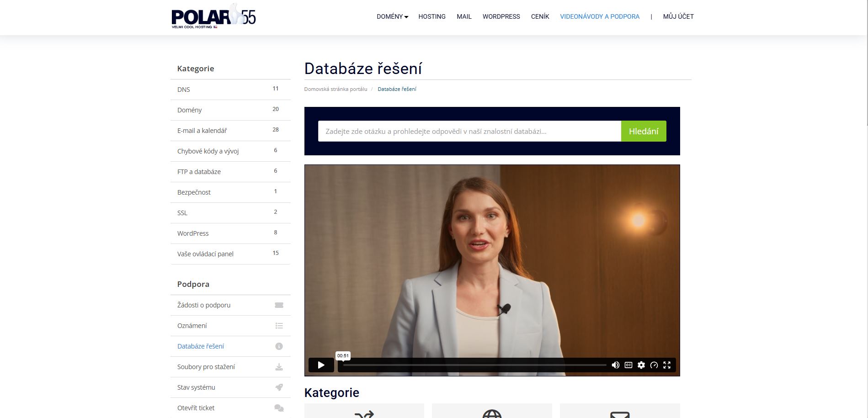The image size is (868, 418).
Task: Go to Otevřít ticket
Action: click(x=230, y=408)
